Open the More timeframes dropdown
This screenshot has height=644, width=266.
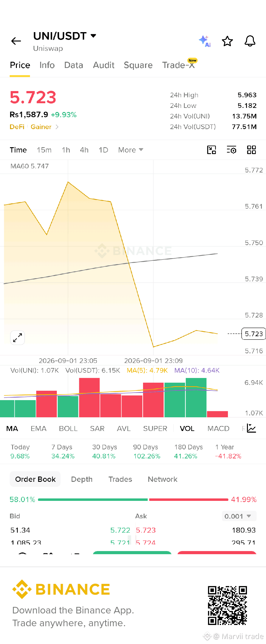[x=131, y=150]
